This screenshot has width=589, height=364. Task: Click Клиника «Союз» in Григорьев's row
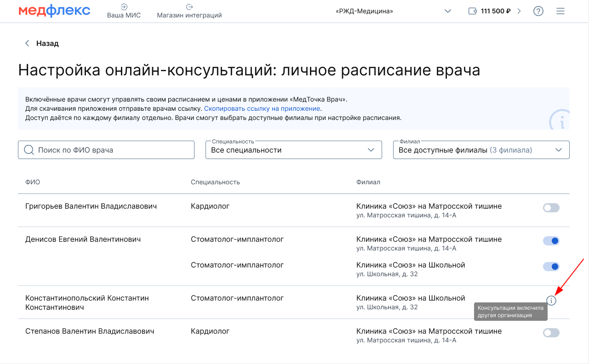(429, 206)
